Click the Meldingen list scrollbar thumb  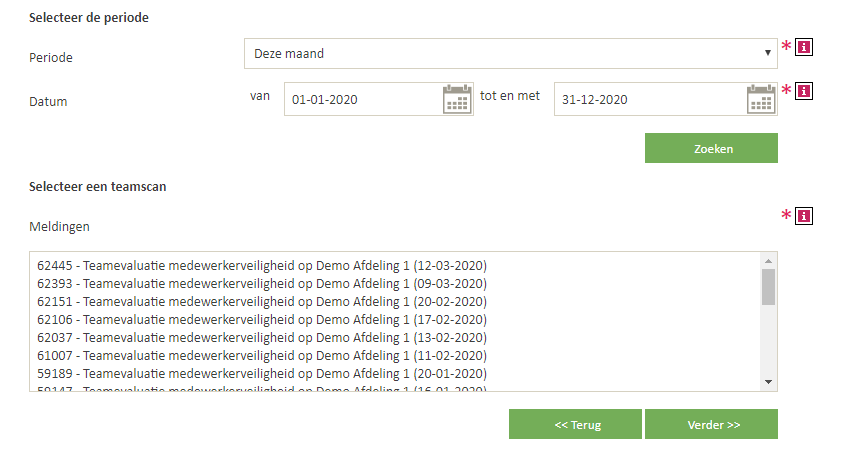(768, 286)
